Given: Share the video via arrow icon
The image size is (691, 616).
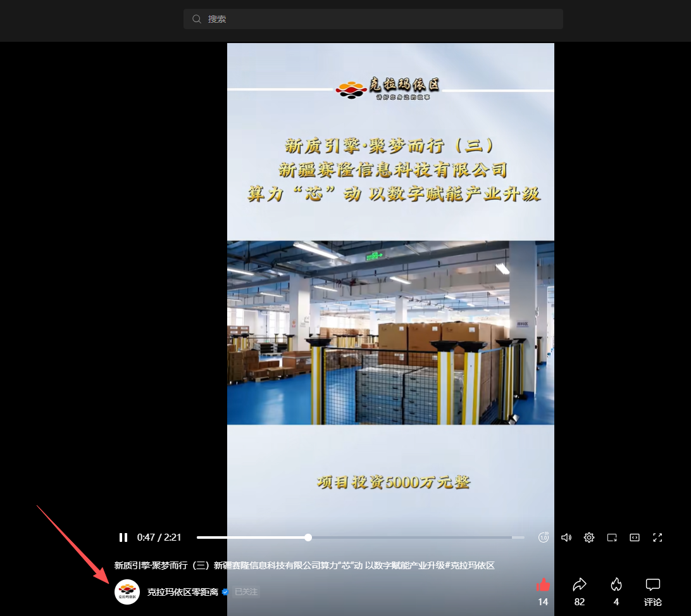Looking at the screenshot, I should pos(580,585).
